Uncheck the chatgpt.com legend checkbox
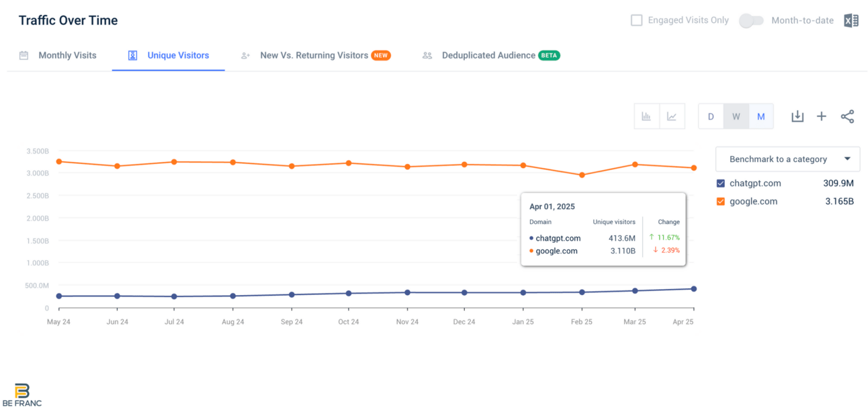This screenshot has width=868, height=410. (721, 183)
